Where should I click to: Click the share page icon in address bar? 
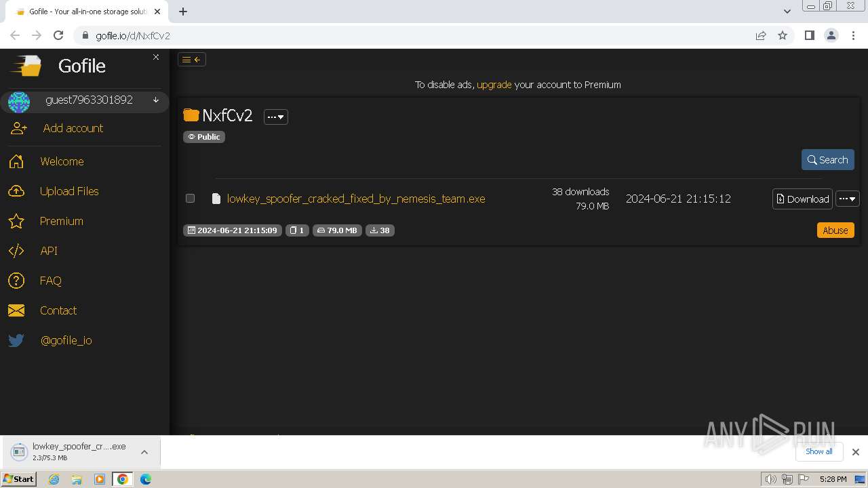[x=761, y=35]
